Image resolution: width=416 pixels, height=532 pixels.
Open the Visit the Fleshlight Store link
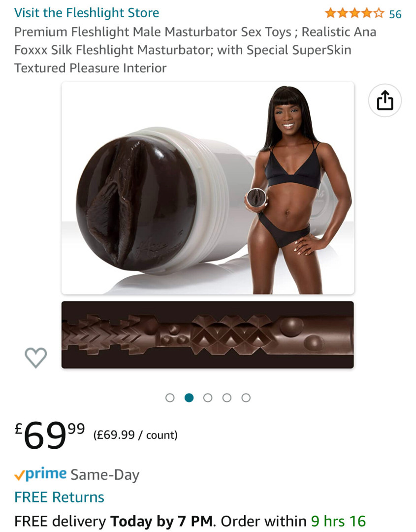[x=87, y=13]
